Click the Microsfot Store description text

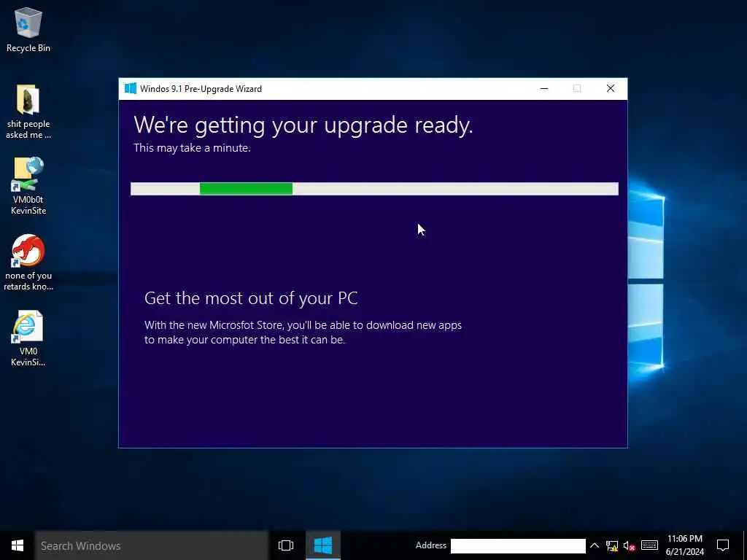[x=303, y=332]
